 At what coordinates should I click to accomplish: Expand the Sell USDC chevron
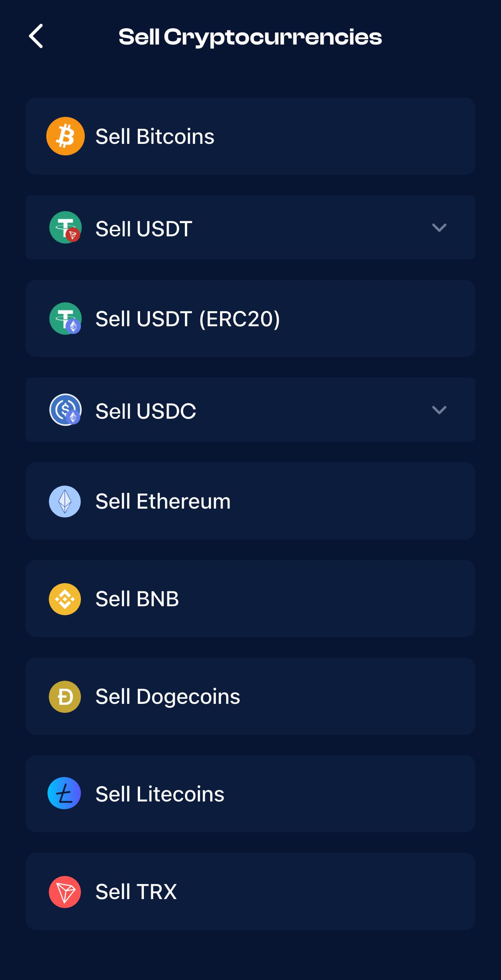click(439, 410)
